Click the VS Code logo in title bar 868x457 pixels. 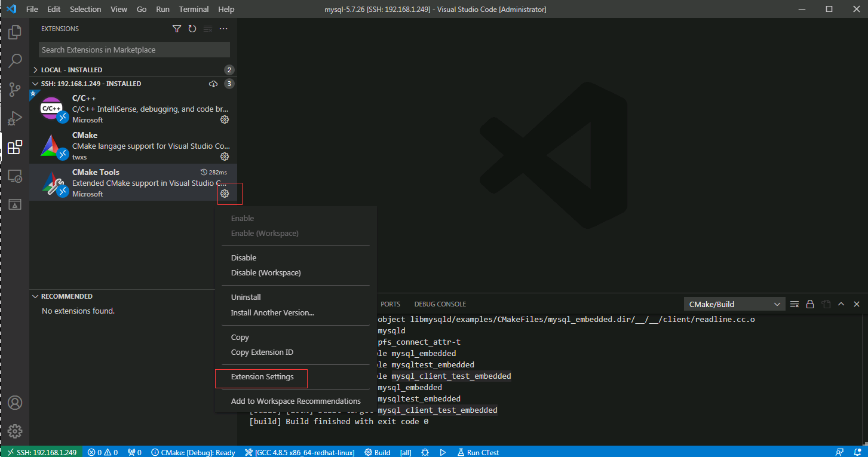[11, 9]
